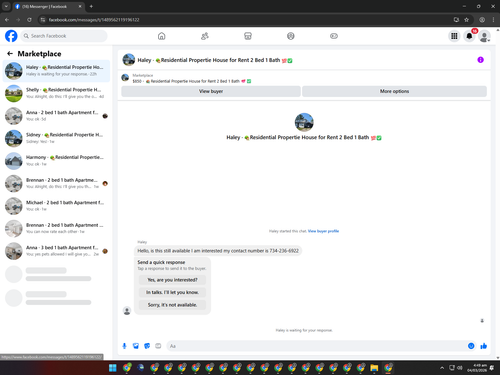Click the GIF icon in composer
500x375 pixels.
click(x=158, y=346)
